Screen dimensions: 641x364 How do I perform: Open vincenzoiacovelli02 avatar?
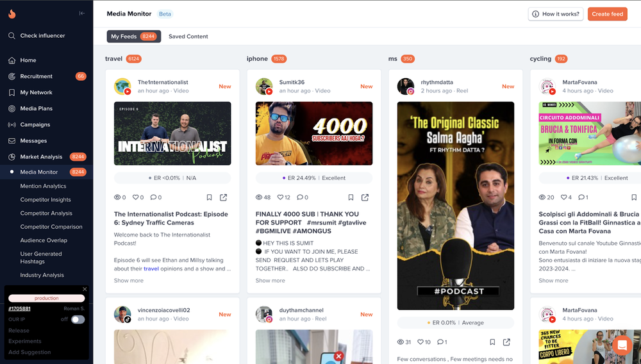click(x=122, y=314)
